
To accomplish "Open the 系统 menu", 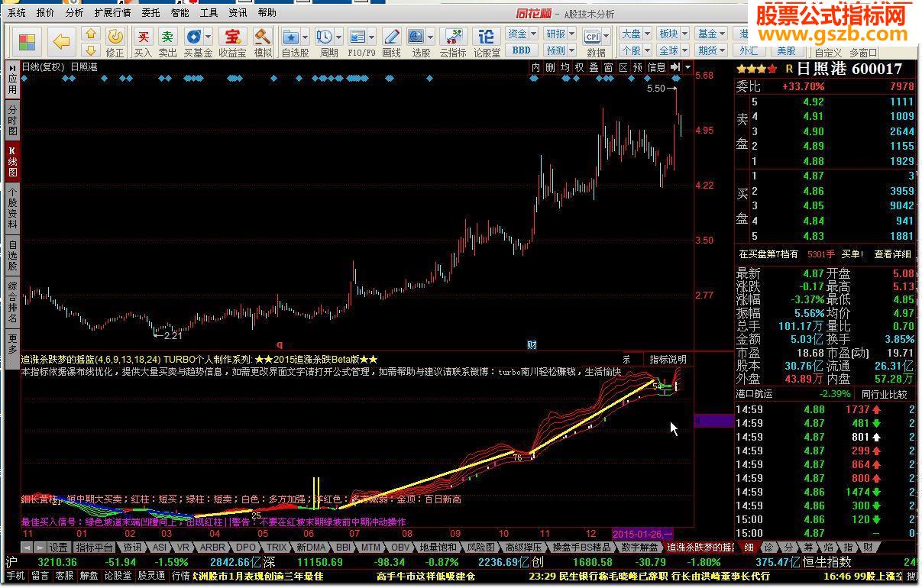I will (x=16, y=13).
